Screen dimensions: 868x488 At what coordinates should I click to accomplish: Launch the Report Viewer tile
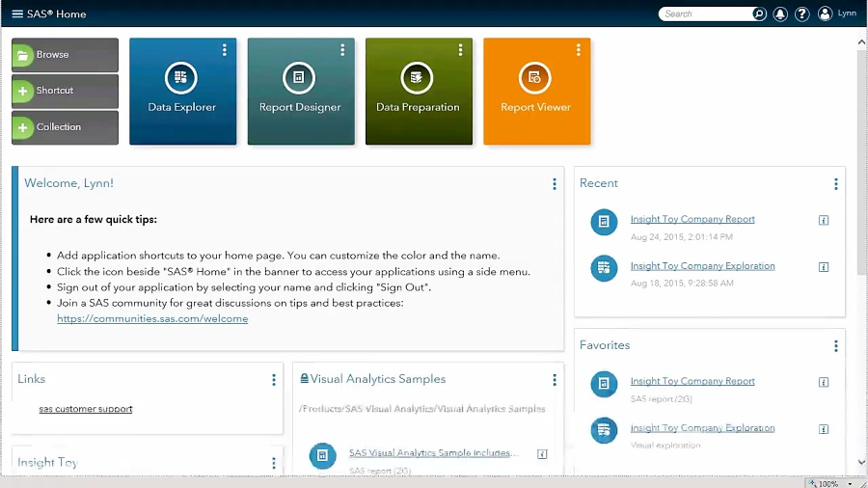[536, 92]
